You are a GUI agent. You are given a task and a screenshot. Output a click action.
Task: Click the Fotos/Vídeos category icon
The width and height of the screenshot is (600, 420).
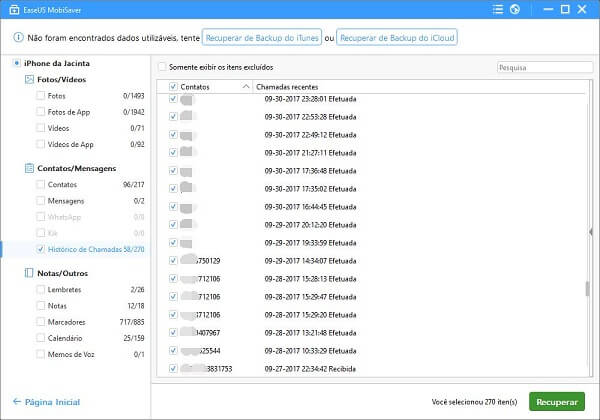pyautogui.click(x=29, y=78)
